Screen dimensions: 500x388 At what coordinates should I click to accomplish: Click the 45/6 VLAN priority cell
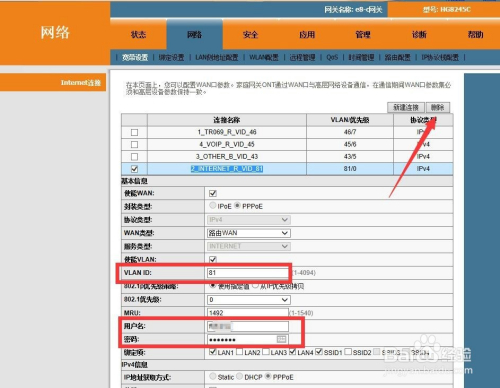point(350,144)
